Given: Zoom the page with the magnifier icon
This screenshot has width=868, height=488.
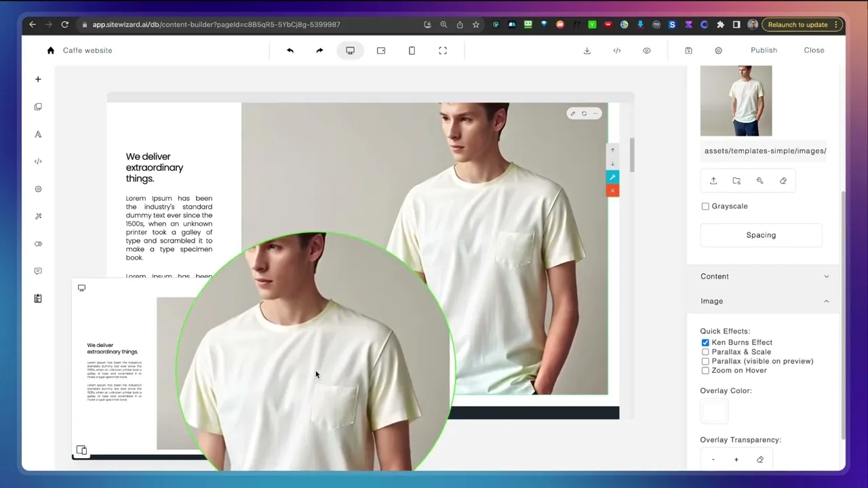Looking at the screenshot, I should [443, 24].
